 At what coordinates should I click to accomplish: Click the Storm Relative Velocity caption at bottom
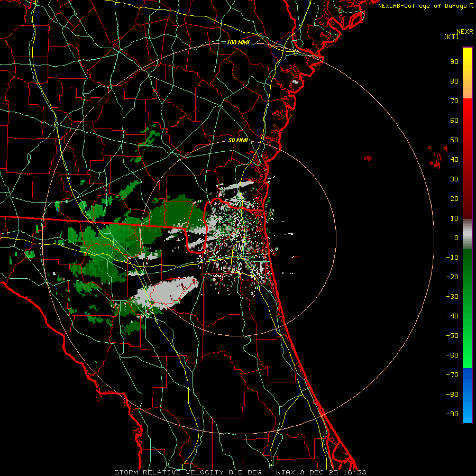(x=240, y=472)
